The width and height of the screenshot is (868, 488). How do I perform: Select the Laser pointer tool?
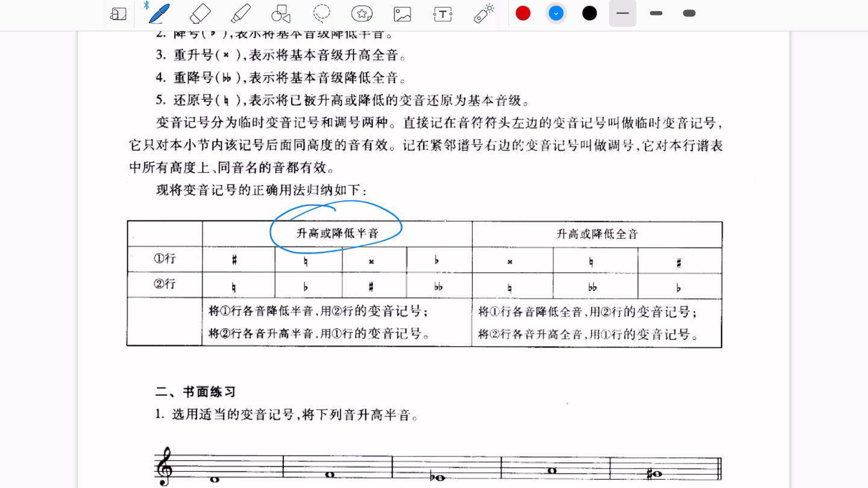tap(484, 13)
